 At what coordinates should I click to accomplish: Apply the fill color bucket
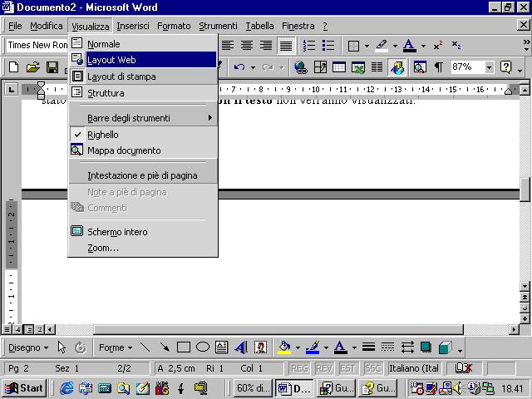[x=284, y=347]
